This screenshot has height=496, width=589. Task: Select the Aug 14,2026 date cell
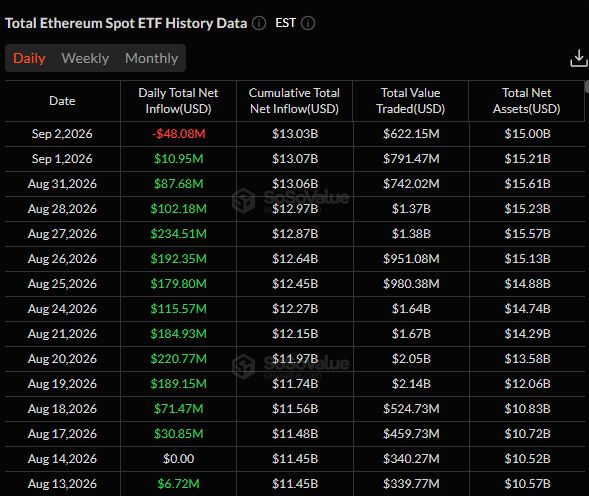(62, 458)
